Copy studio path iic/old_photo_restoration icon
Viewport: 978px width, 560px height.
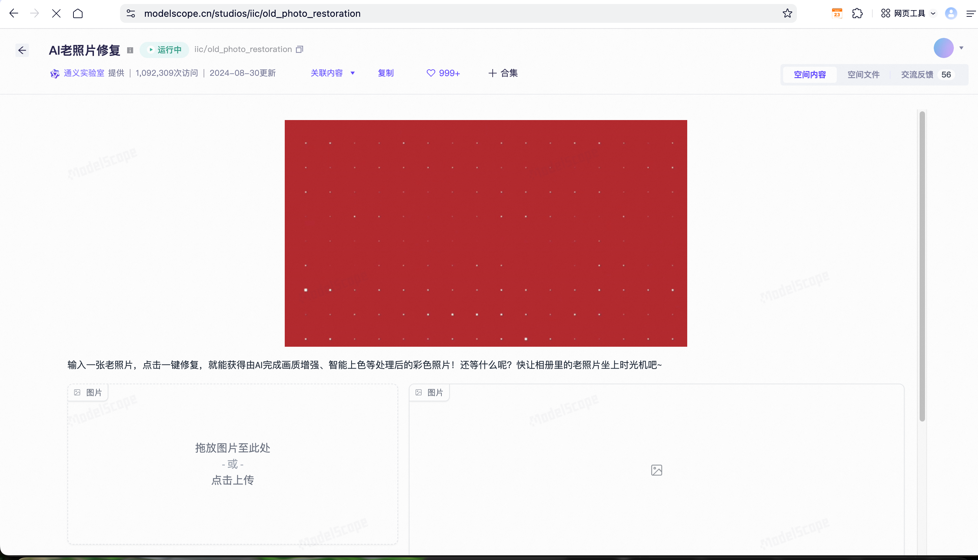[x=300, y=49]
